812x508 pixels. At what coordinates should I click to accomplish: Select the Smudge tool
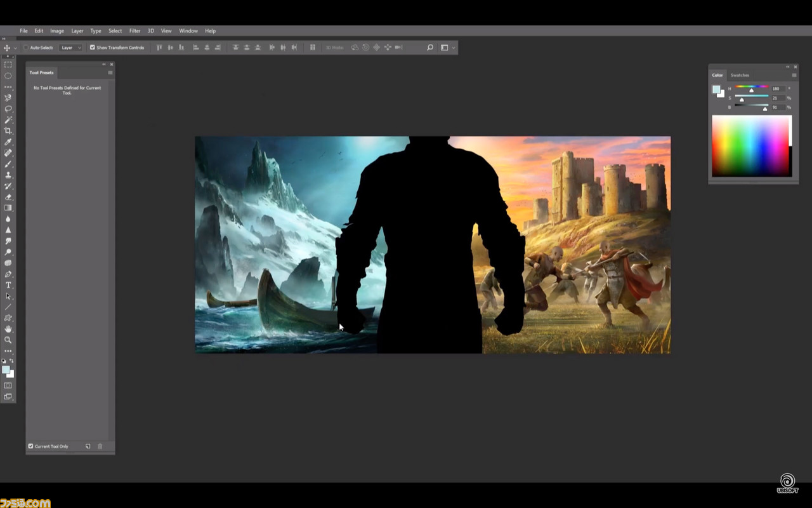click(x=8, y=241)
